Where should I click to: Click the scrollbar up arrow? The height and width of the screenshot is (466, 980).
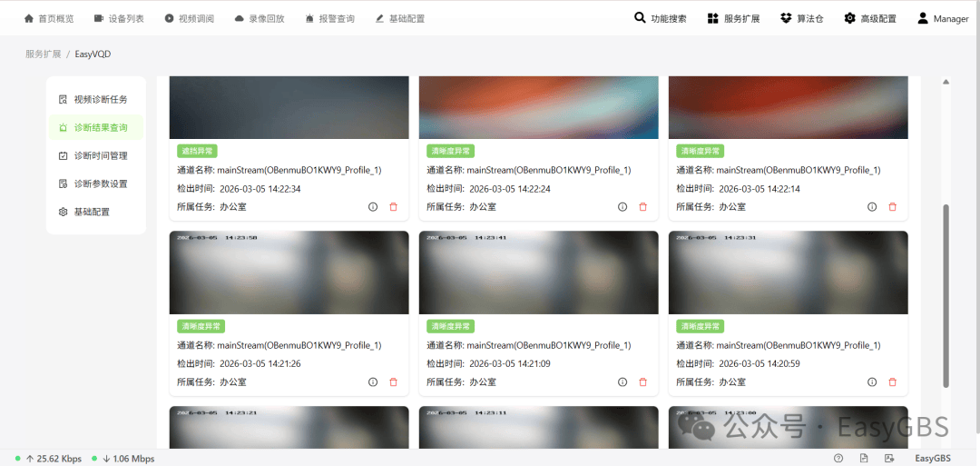(946, 82)
